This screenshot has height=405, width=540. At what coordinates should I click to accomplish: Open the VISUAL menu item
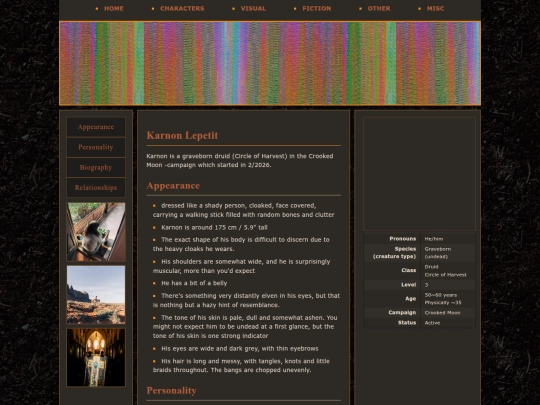point(253,9)
